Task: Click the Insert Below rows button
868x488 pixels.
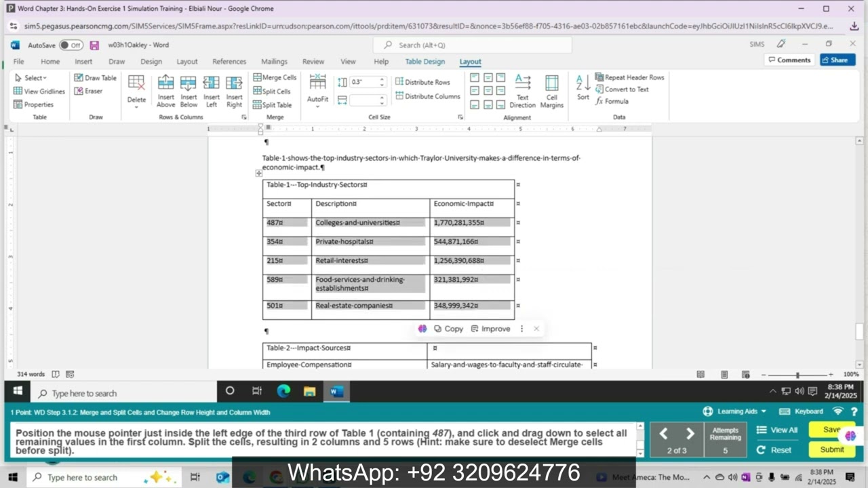Action: click(x=189, y=91)
